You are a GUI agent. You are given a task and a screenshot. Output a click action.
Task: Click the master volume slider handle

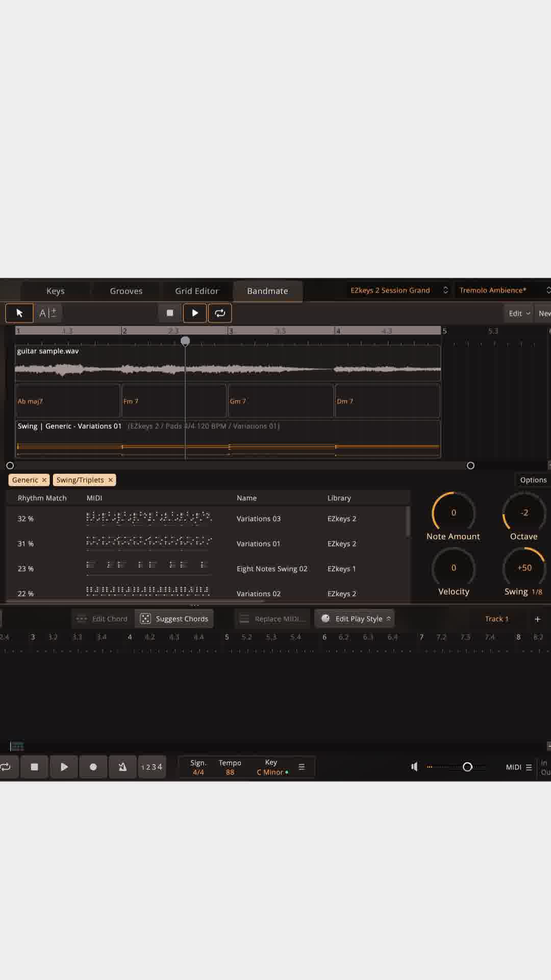pyautogui.click(x=467, y=767)
